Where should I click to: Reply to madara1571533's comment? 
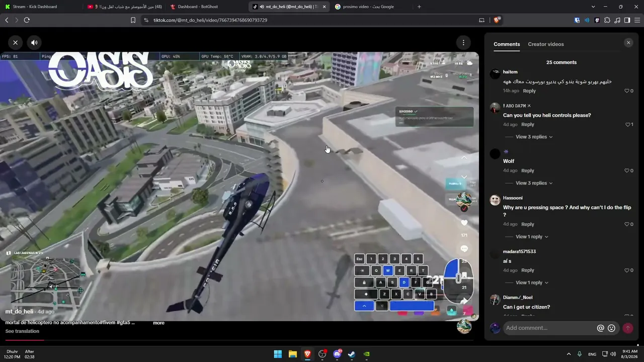point(528,270)
